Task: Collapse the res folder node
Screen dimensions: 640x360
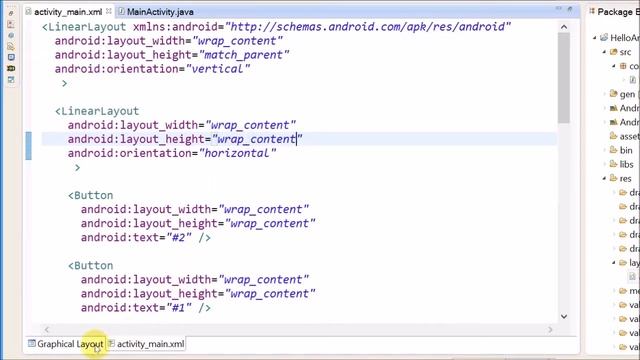Action: pyautogui.click(x=604, y=178)
